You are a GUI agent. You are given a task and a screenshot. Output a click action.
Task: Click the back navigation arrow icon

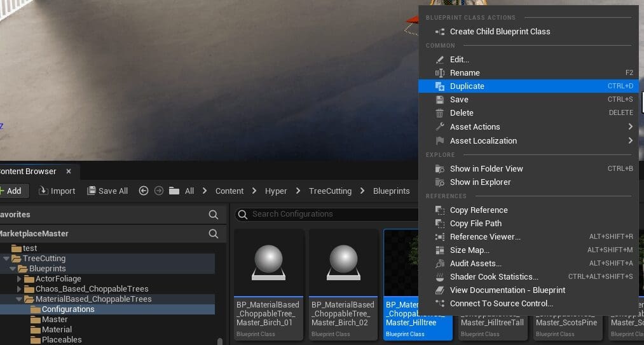tap(144, 191)
